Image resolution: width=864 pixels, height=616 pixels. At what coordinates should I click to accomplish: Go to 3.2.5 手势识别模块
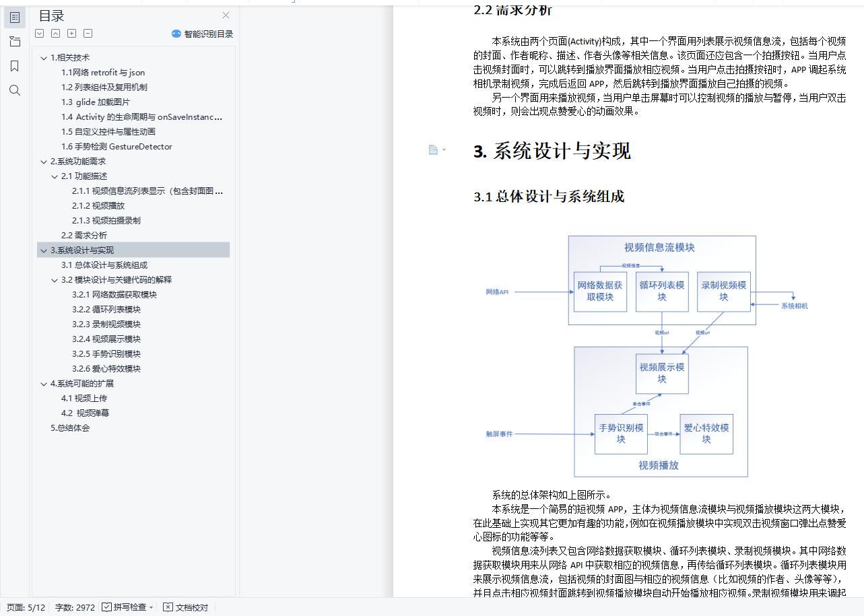click(106, 354)
